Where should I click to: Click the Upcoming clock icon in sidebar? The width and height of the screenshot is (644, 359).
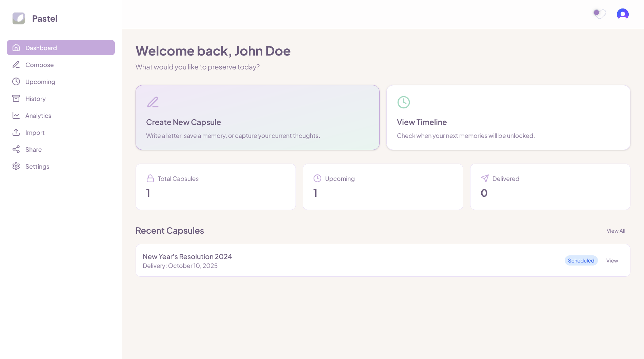(16, 82)
